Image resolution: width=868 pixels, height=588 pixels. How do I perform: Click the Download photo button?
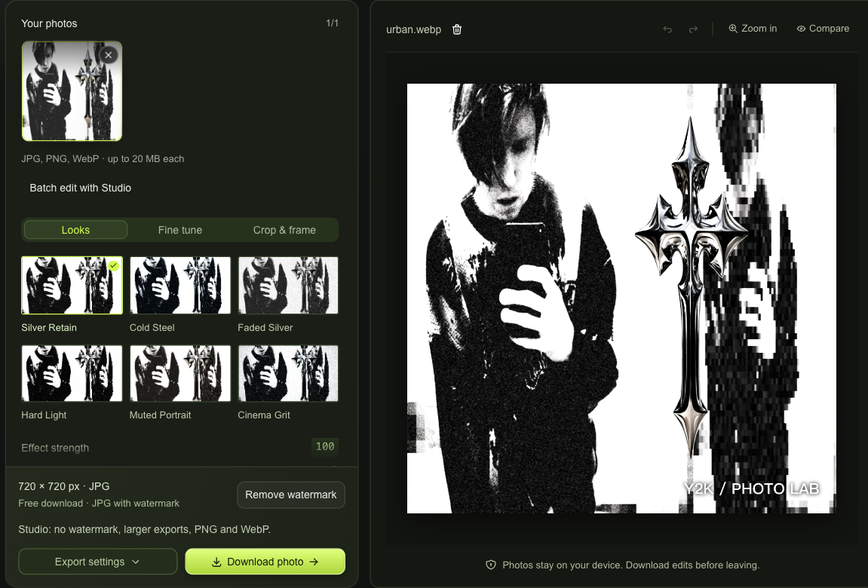(x=265, y=562)
